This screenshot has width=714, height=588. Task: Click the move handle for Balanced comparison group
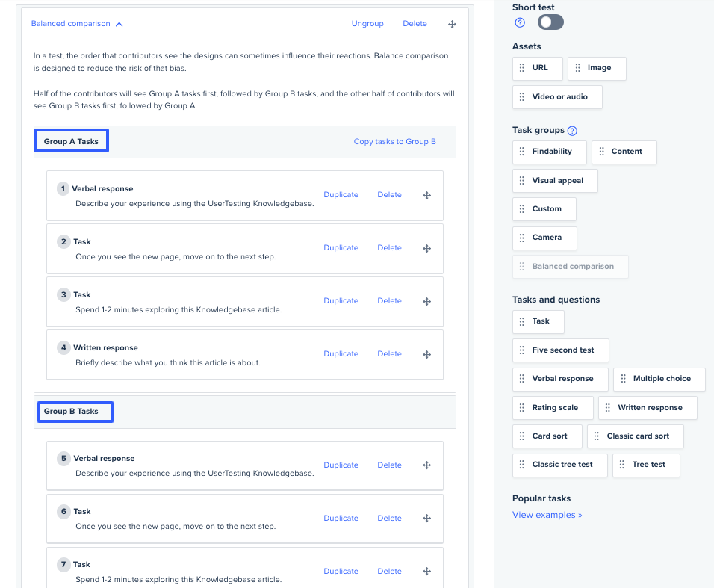452,24
